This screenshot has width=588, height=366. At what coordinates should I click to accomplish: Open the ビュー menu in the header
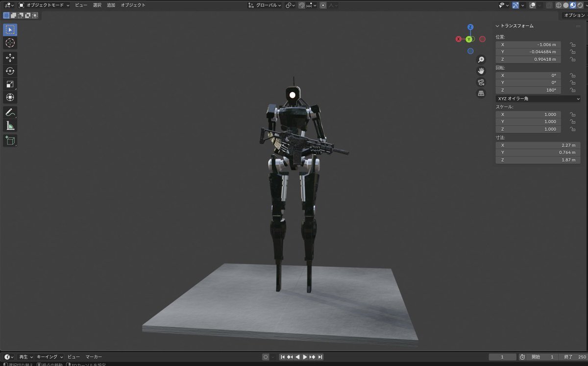click(x=81, y=5)
